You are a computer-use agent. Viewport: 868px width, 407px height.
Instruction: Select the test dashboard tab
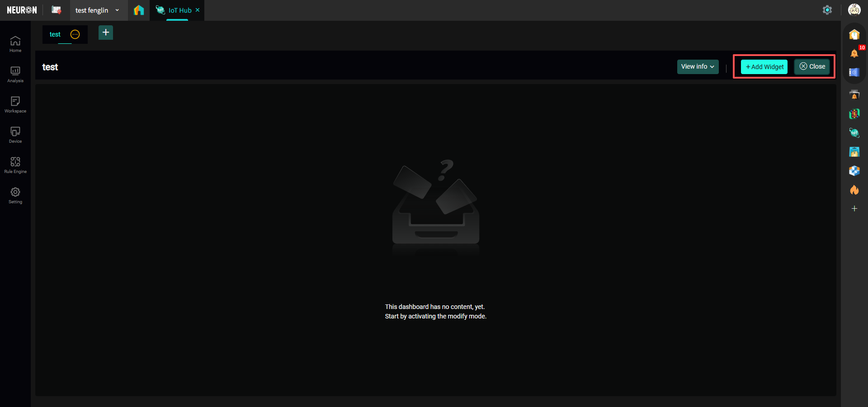tap(55, 34)
